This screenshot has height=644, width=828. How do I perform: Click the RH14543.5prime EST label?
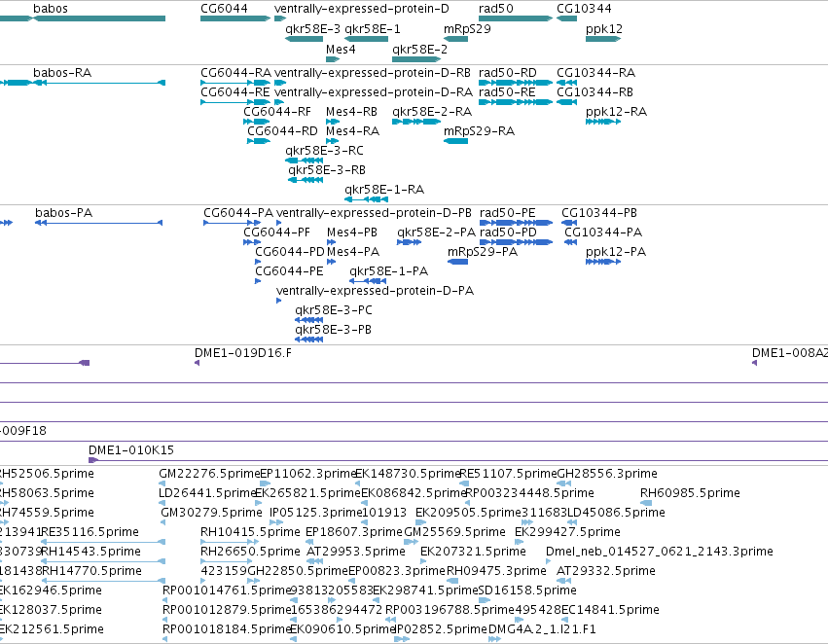pyautogui.click(x=91, y=553)
